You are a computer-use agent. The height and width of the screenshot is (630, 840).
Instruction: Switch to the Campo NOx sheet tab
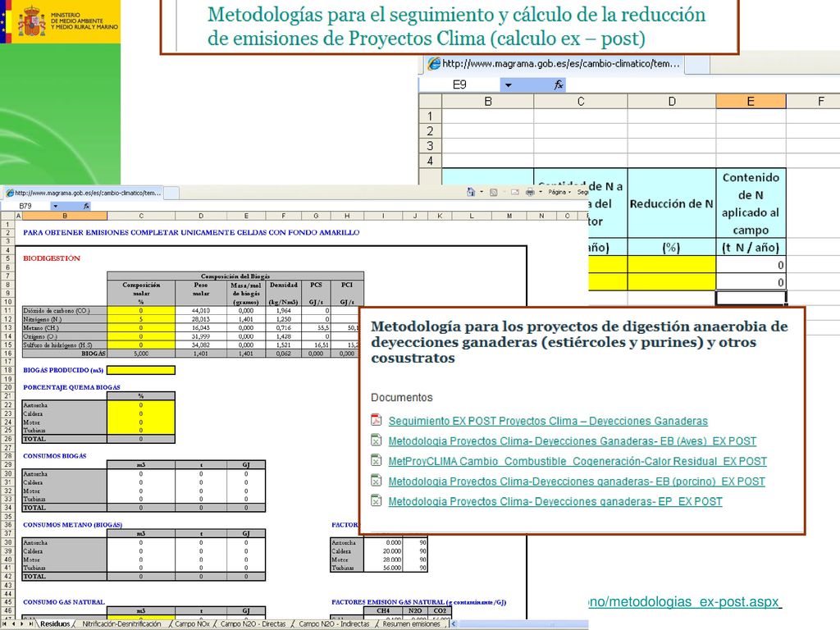[192, 623]
